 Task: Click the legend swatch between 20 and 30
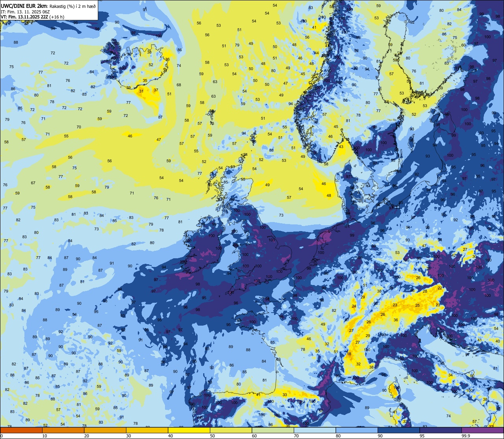(105, 430)
